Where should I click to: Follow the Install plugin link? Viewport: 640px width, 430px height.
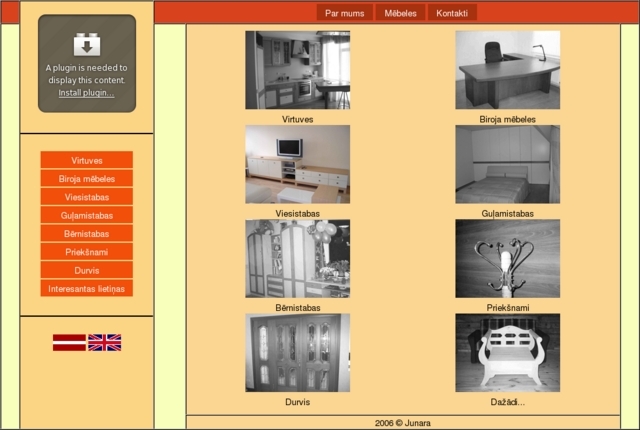pyautogui.click(x=86, y=93)
